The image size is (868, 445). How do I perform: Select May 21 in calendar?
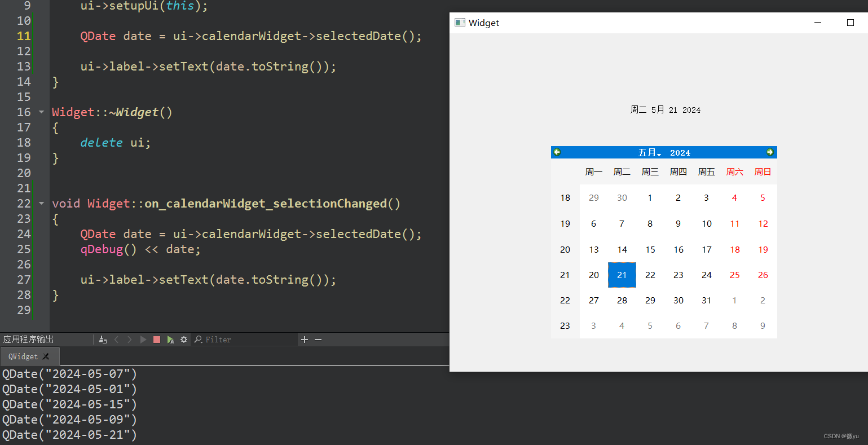(x=622, y=275)
